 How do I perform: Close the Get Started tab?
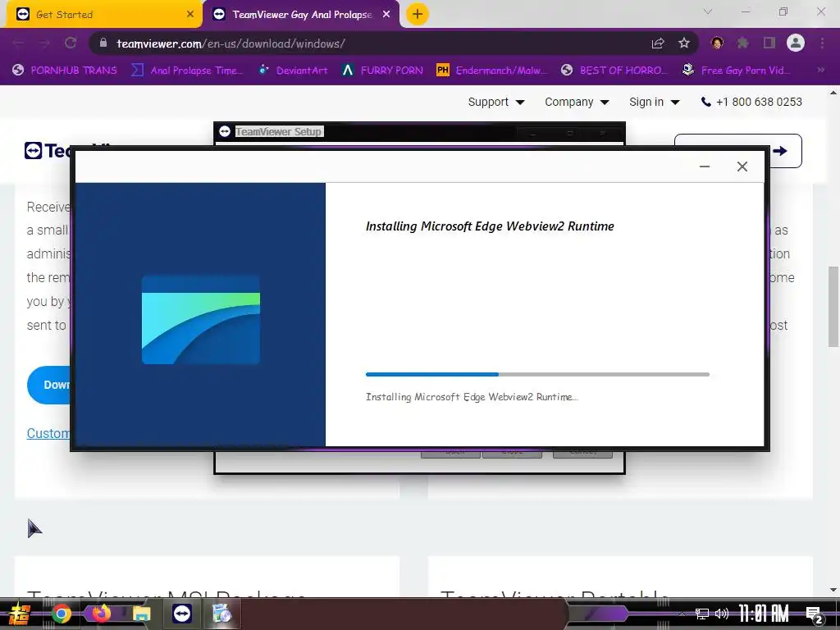[190, 15]
